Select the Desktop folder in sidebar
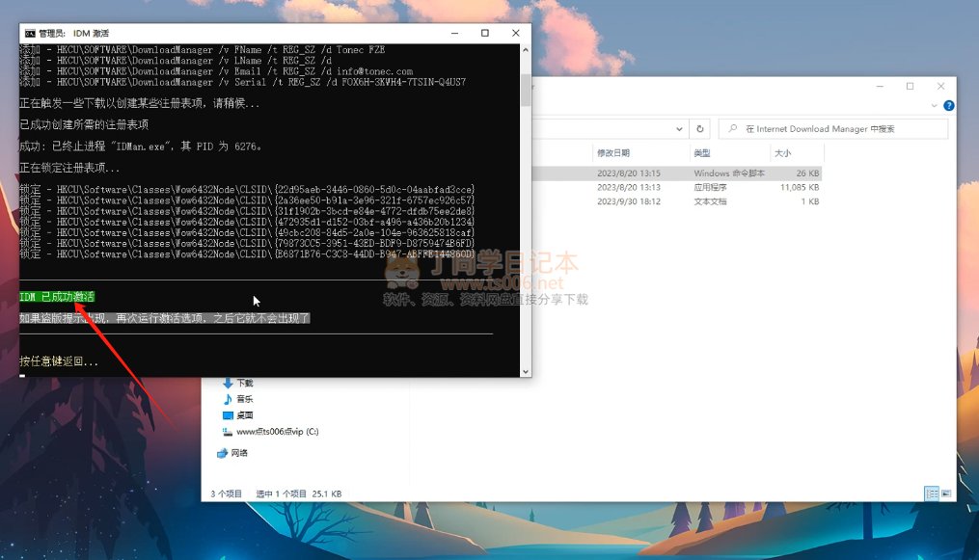The width and height of the screenshot is (979, 560). coord(244,415)
